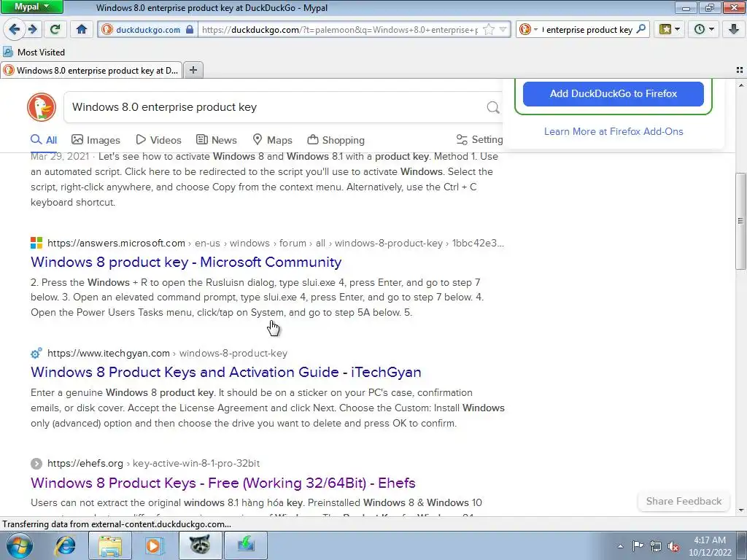Switch to the Images results tab
The image size is (747, 560).
(x=96, y=140)
